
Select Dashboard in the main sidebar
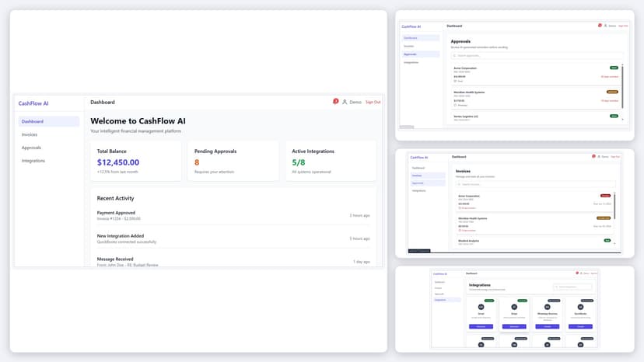pos(49,121)
